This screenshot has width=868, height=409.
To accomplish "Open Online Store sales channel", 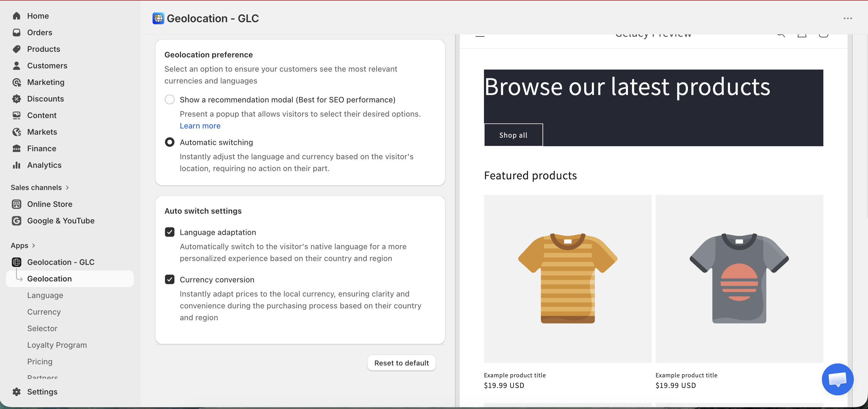I will point(50,204).
